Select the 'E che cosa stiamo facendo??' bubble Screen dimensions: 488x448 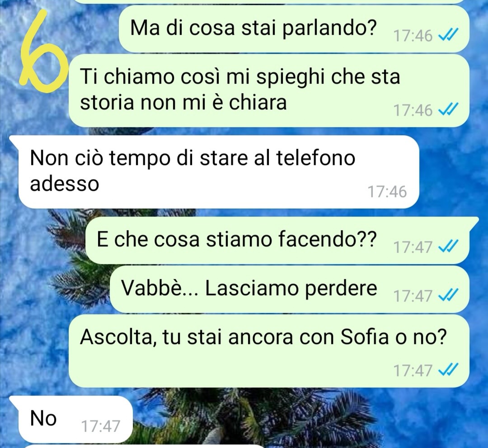(x=277, y=241)
